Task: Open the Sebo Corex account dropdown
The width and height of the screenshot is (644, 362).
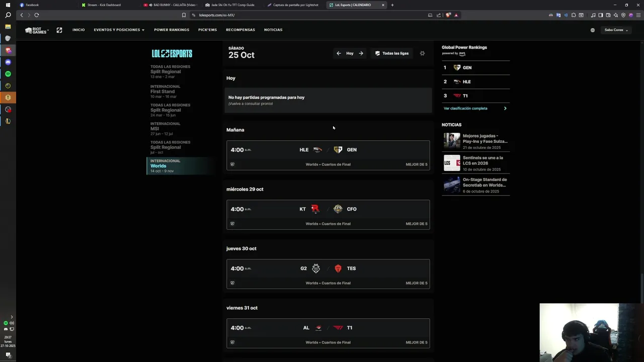Action: coord(616,30)
